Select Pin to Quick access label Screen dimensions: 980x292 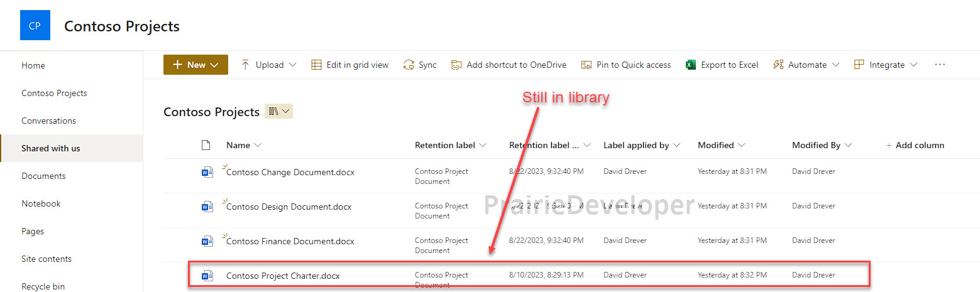634,65
